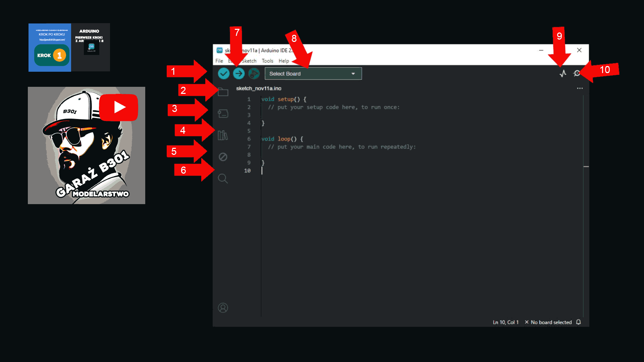
Task: Open the File menu
Action: coord(219,61)
